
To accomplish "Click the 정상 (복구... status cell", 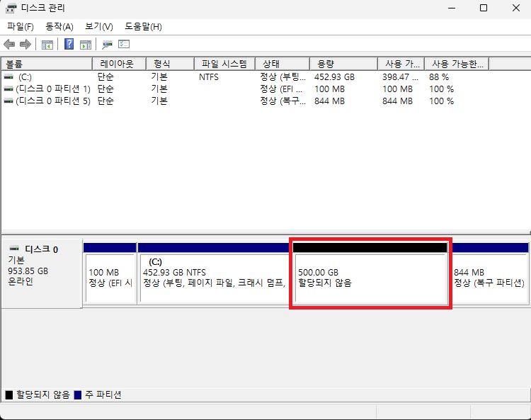I will [x=282, y=101].
